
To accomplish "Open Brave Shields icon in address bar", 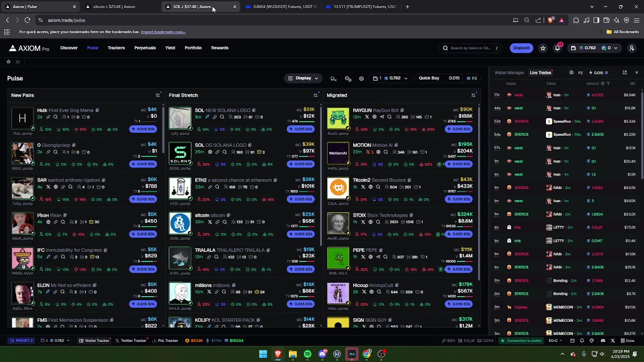I will pyautogui.click(x=551, y=20).
